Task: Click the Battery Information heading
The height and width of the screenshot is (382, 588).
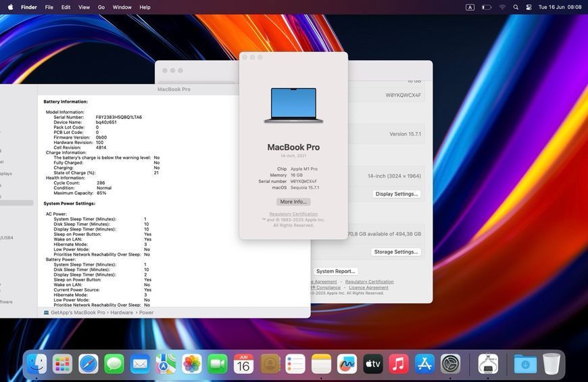Action: 66,101
